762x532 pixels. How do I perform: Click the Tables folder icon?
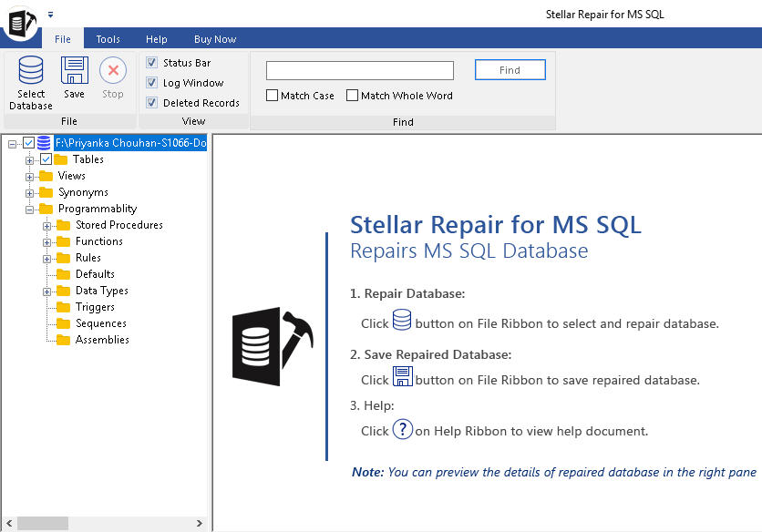click(61, 159)
